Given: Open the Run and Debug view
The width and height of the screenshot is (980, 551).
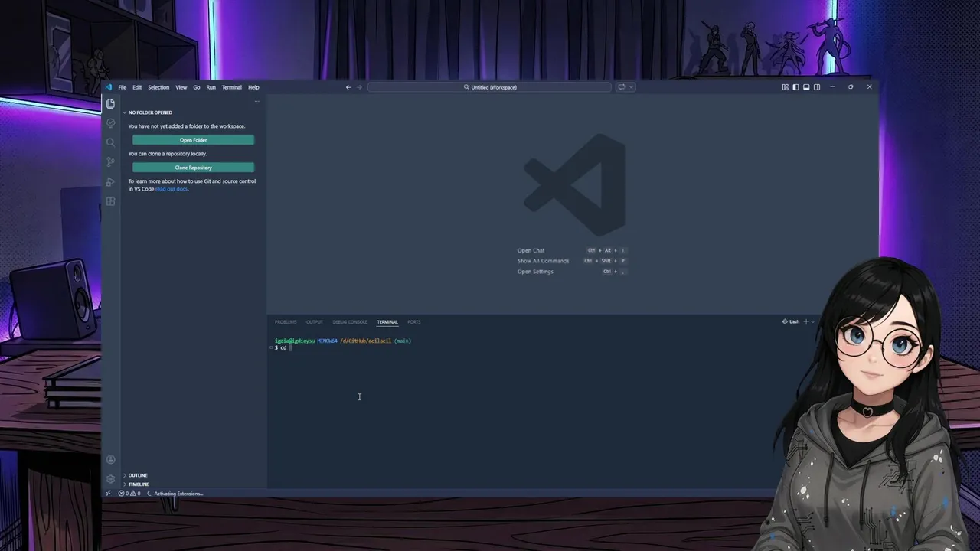Looking at the screenshot, I should pos(110,181).
